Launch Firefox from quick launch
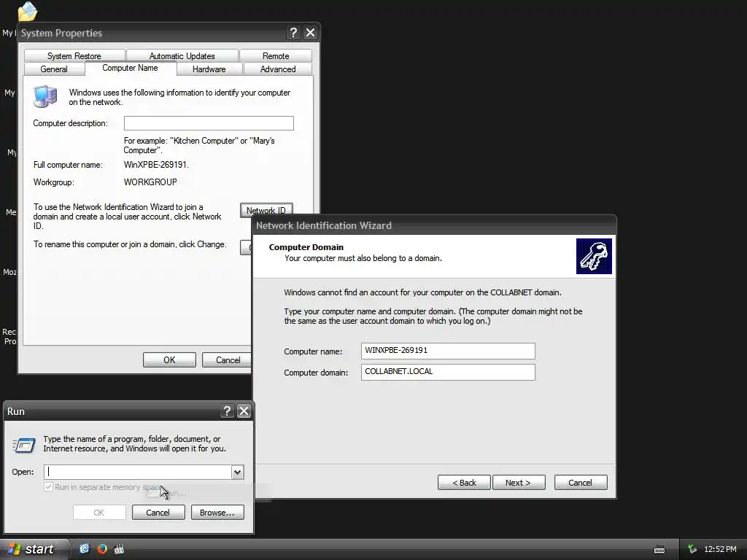The height and width of the screenshot is (560, 747). (102, 549)
